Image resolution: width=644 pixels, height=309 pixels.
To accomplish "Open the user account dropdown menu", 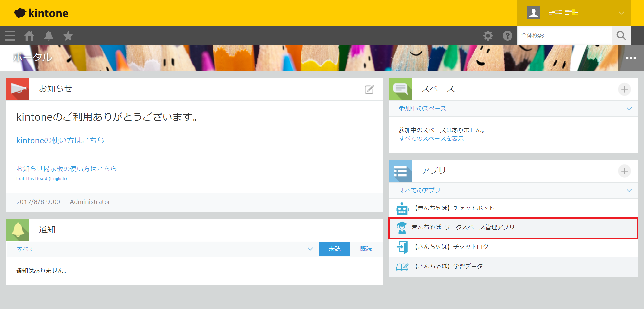I will coord(621,13).
